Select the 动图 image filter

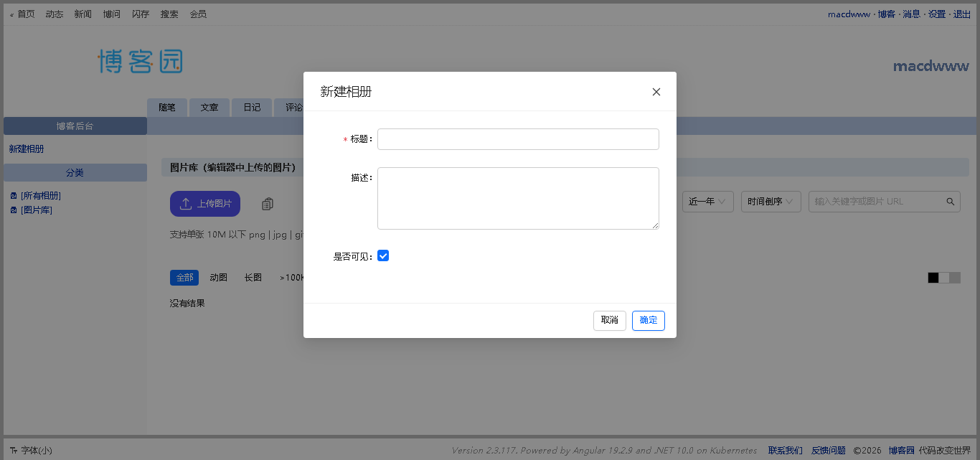click(x=218, y=278)
